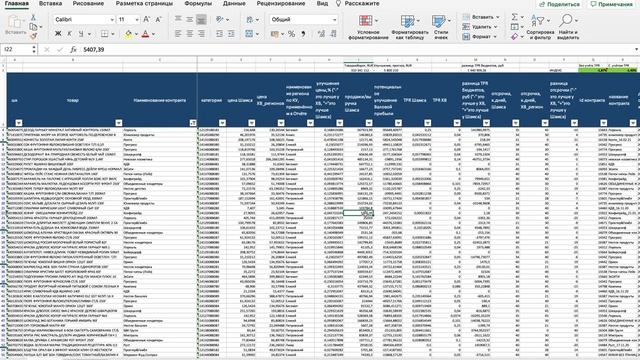The width and height of the screenshot is (640, 360).
Task: Align text left
Action: pos(178,34)
